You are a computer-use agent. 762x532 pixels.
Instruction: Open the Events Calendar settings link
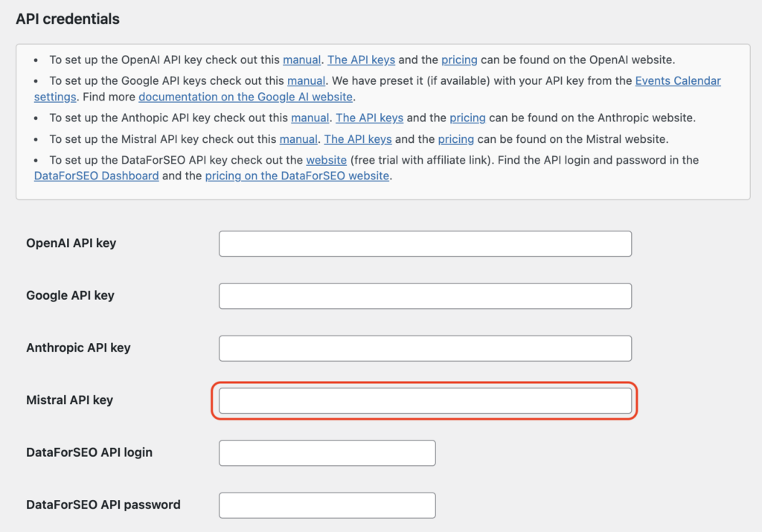(678, 80)
